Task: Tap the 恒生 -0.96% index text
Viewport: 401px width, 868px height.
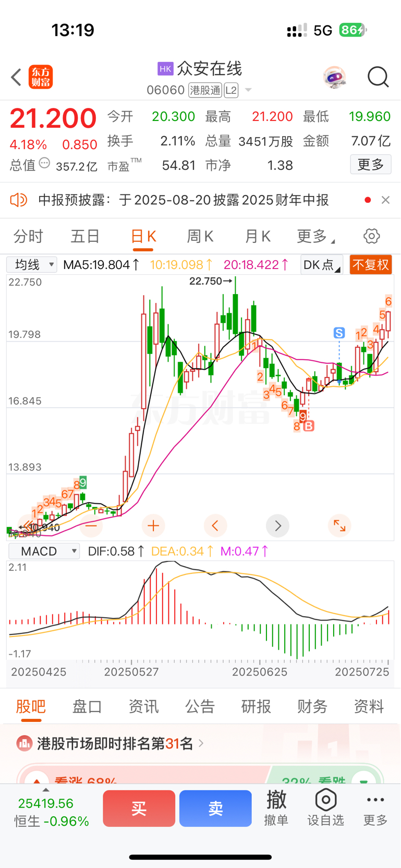Action: click(x=51, y=821)
